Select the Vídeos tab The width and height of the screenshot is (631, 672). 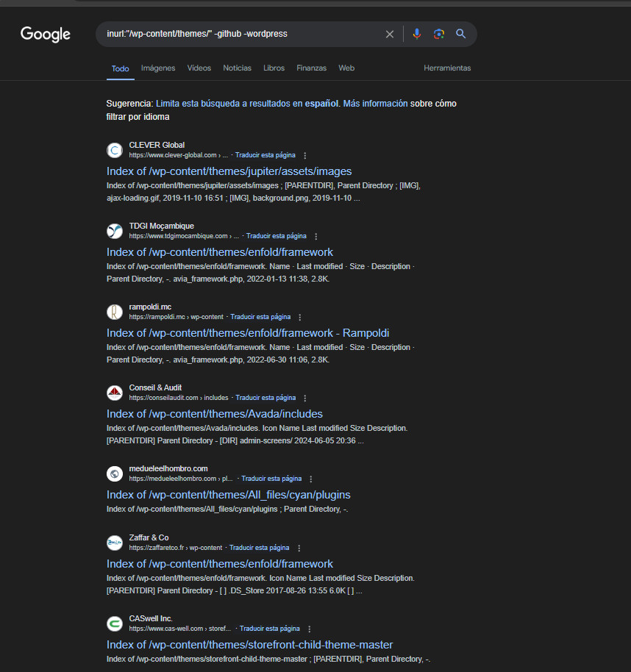[199, 68]
